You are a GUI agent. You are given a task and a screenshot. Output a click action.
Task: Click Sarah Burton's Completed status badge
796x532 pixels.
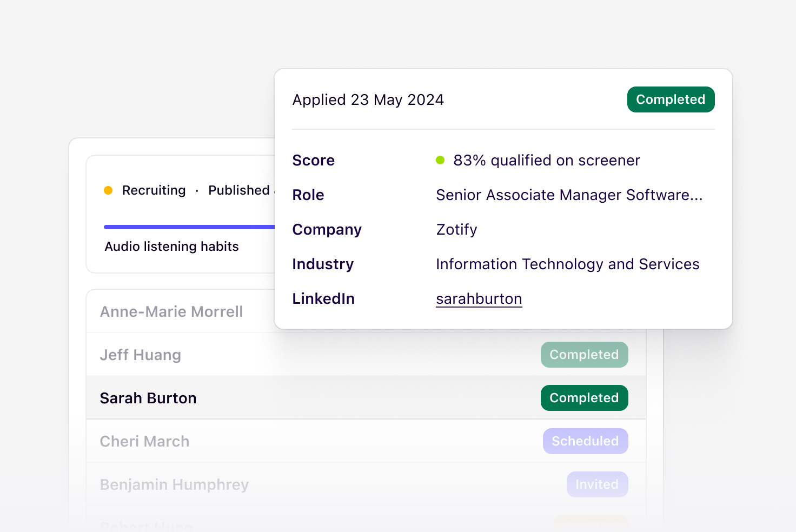pyautogui.click(x=584, y=398)
